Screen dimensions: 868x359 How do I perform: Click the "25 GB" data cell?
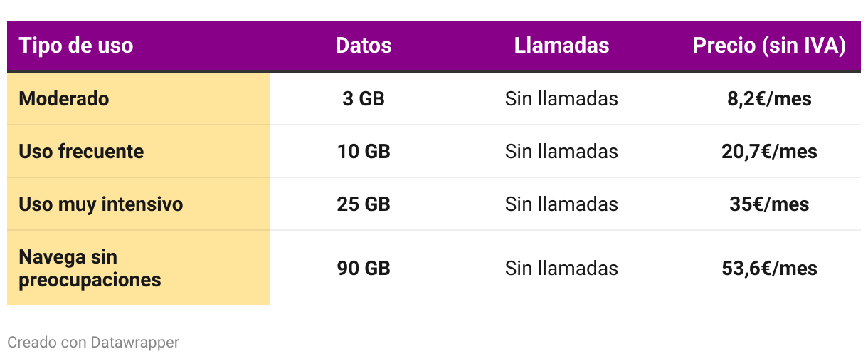364,204
